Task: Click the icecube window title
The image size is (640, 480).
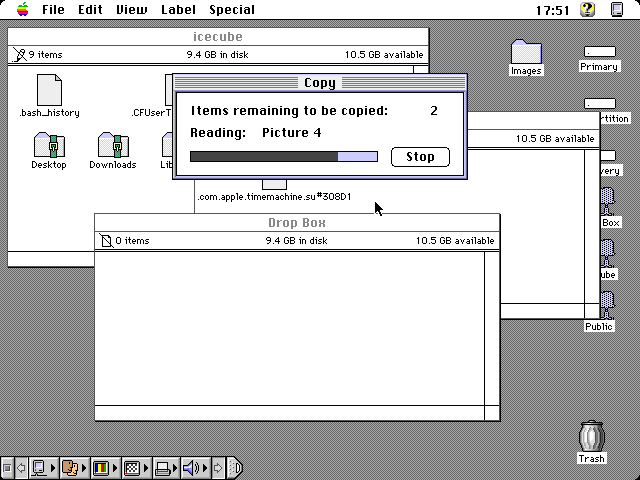Action: (218, 37)
